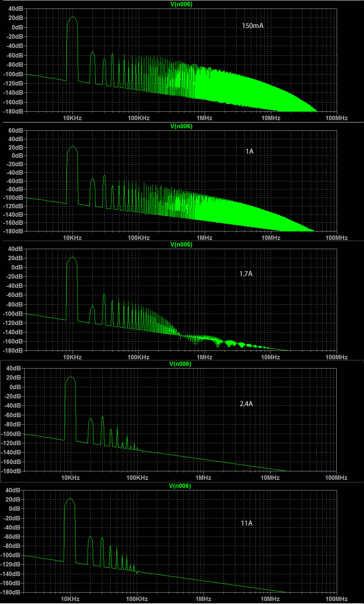The width and height of the screenshot is (364, 604).
Task: Select 1MHz axis label under the 2.4A plot
Action: (203, 478)
